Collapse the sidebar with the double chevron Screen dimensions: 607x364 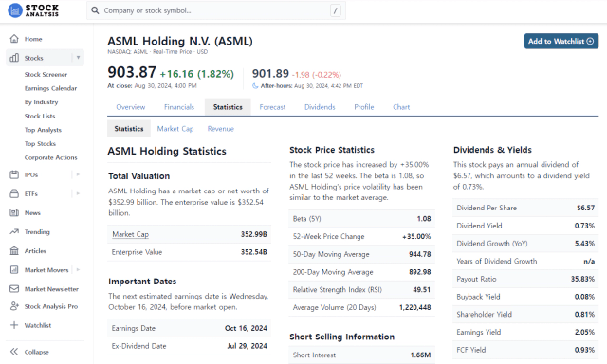pyautogui.click(x=14, y=352)
